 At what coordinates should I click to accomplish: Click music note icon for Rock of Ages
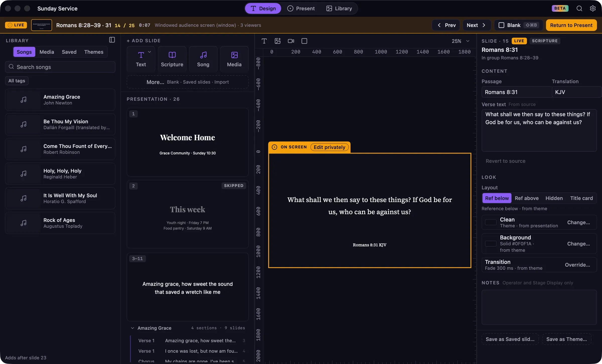(23, 223)
